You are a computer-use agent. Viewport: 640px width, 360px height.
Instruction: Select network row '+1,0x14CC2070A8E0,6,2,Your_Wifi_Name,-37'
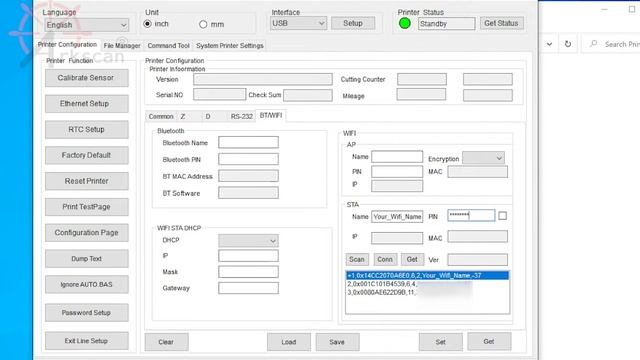[x=427, y=276]
